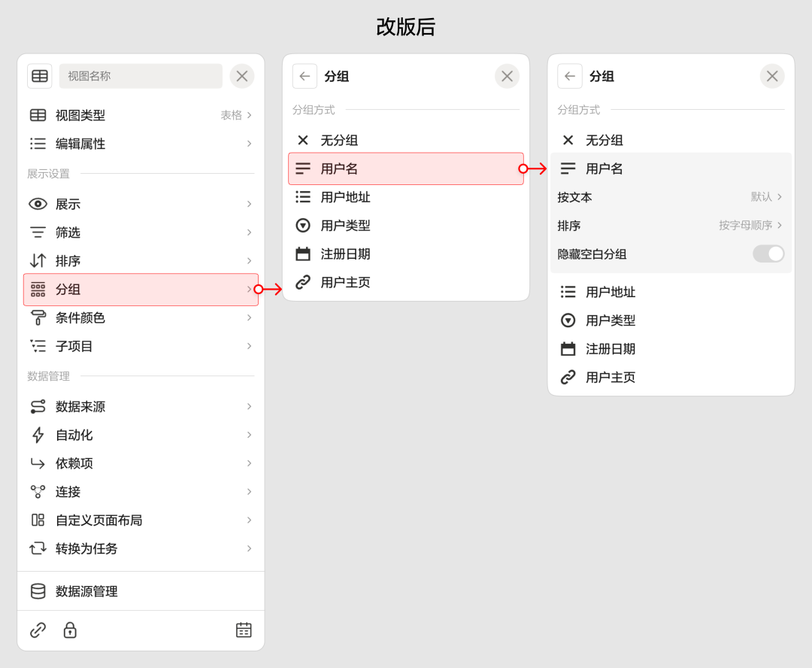
Task: Click the 展示 eye icon
Action: click(x=38, y=204)
